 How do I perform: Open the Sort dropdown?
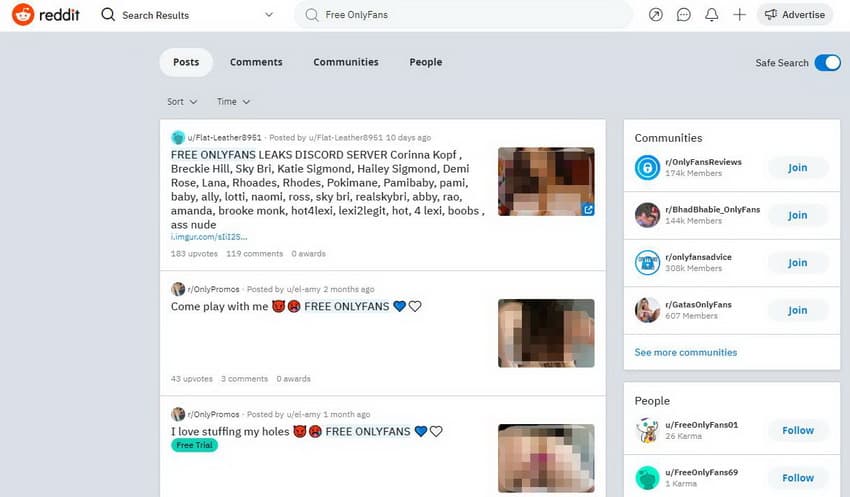[182, 101]
